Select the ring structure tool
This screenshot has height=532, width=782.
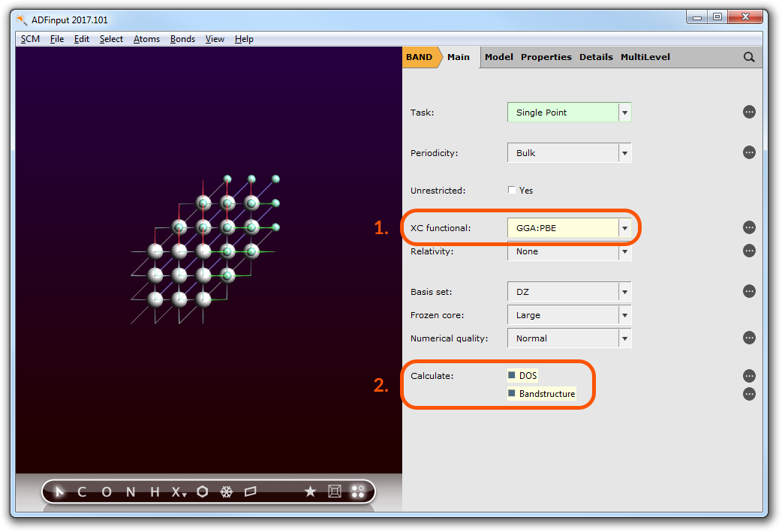click(203, 491)
